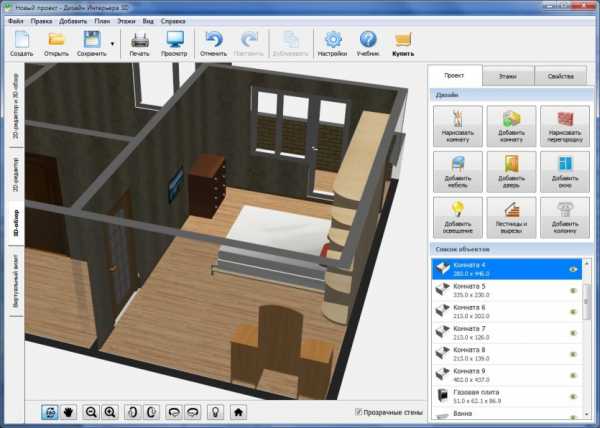This screenshot has height=428, width=600.
Task: Click the Купить (buy) button
Action: pyautogui.click(x=403, y=45)
